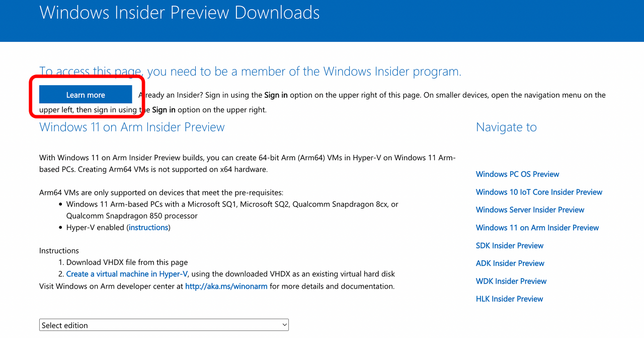Click the Windows 11 on Arm Insider Preview heading
This screenshot has height=338, width=644.
tap(132, 127)
